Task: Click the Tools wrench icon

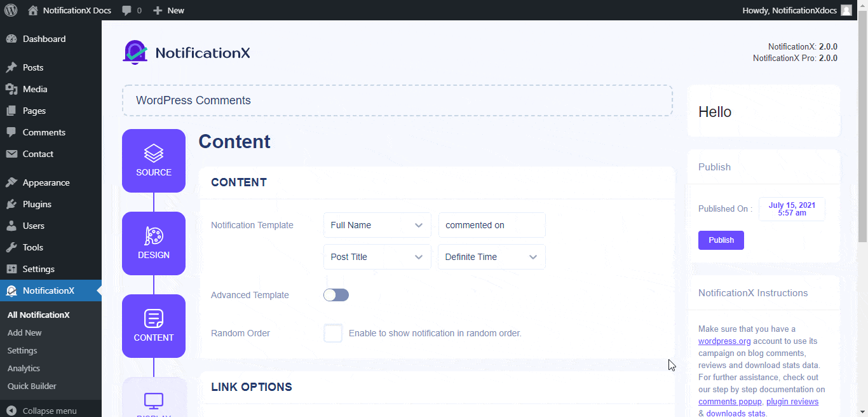Action: 11,247
